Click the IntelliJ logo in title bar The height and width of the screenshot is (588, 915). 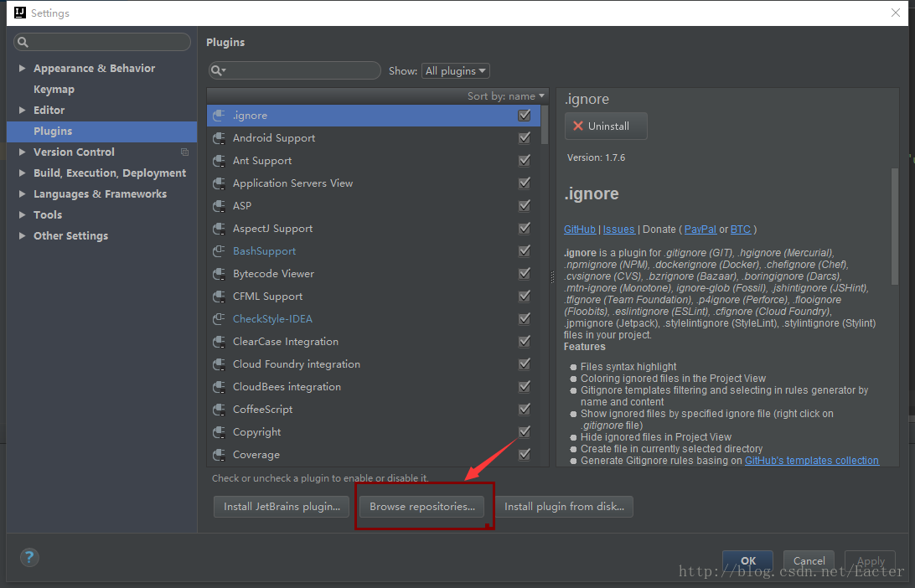[20, 13]
